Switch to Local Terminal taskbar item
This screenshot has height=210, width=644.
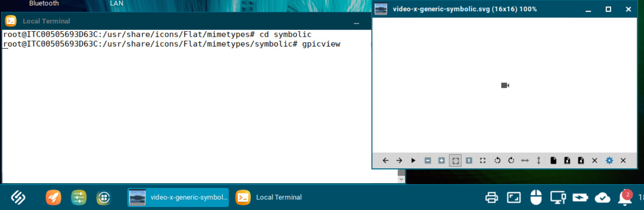coord(269,197)
